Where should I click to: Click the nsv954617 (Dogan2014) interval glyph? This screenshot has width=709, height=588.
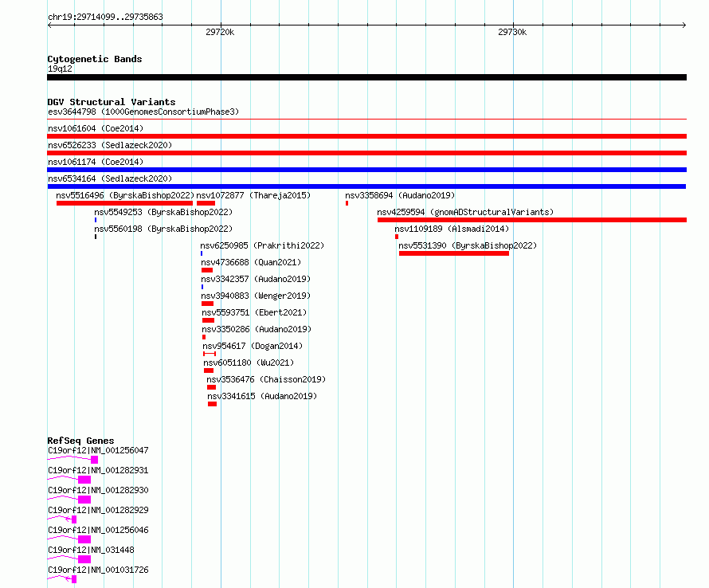coord(210,354)
